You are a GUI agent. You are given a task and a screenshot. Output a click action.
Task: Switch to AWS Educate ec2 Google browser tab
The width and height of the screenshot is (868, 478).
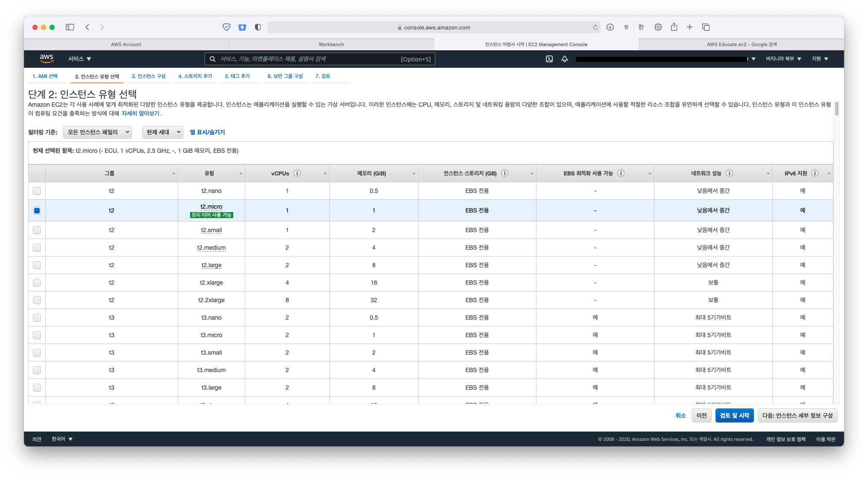pos(741,44)
